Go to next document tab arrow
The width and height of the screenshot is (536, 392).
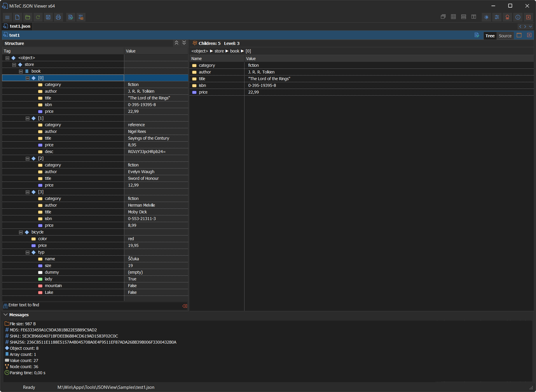525,27
